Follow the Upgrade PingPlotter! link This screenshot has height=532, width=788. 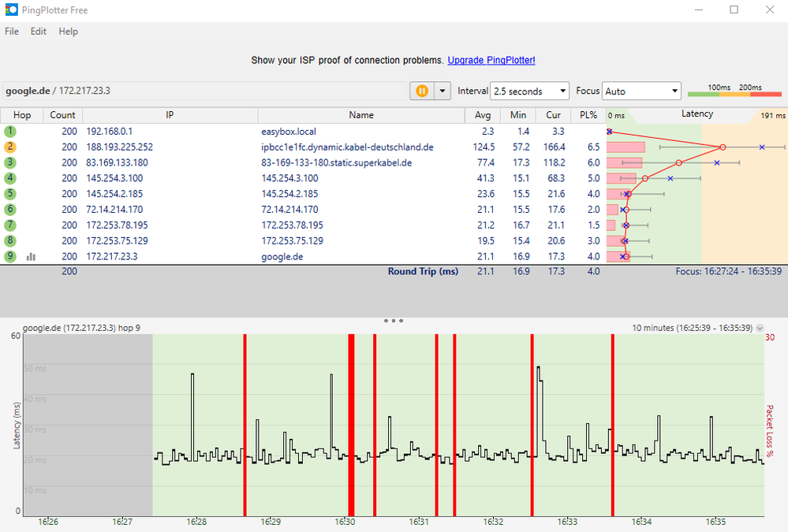(x=491, y=60)
